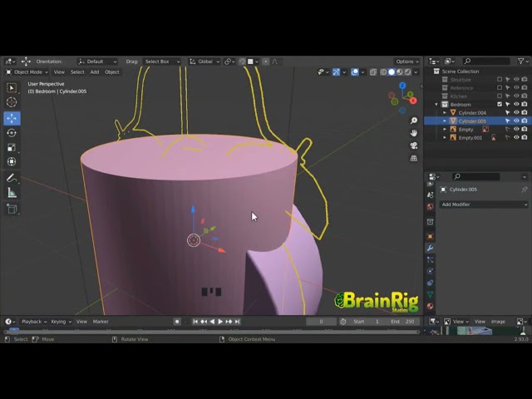
Task: Open the viewport Add menu
Action: [x=95, y=72]
